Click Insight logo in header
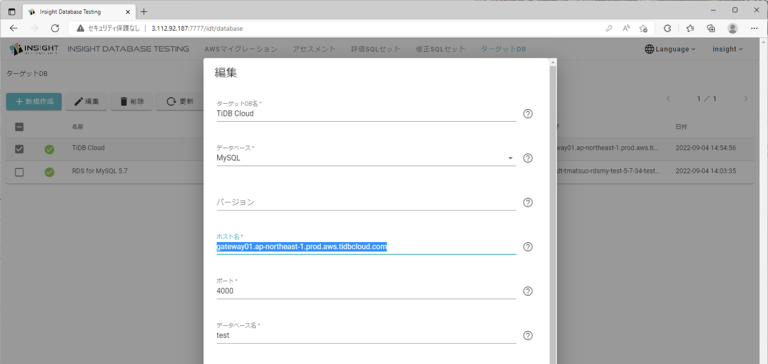The image size is (768, 364). pos(34,49)
